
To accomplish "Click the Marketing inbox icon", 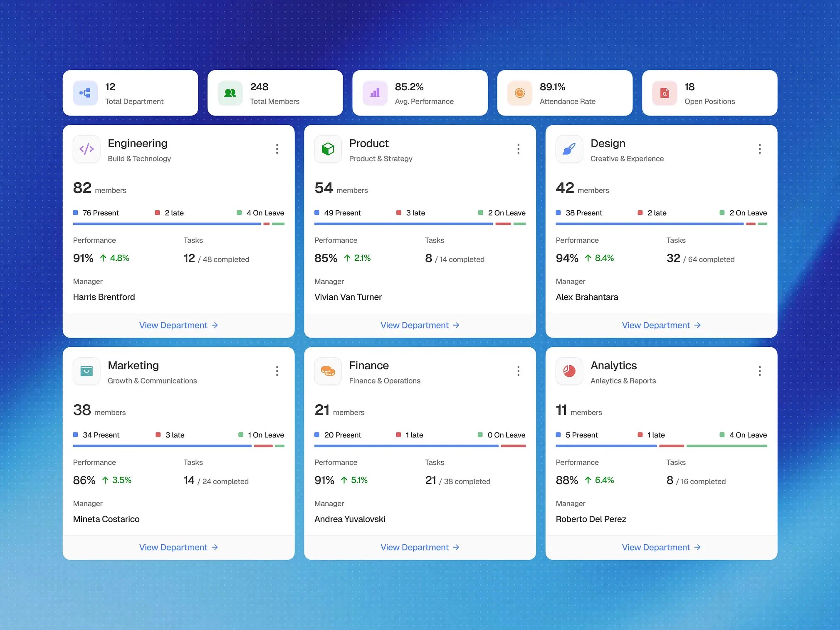I will [x=86, y=371].
